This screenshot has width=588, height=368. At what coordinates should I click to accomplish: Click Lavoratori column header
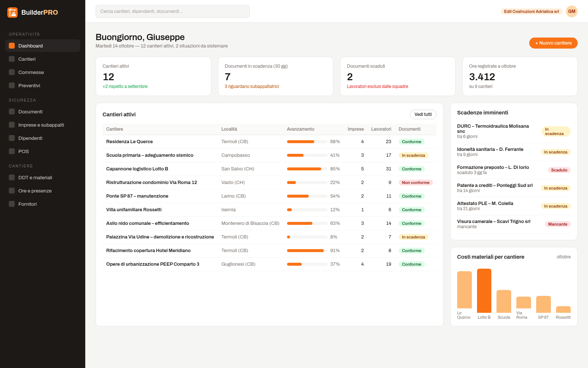click(381, 129)
